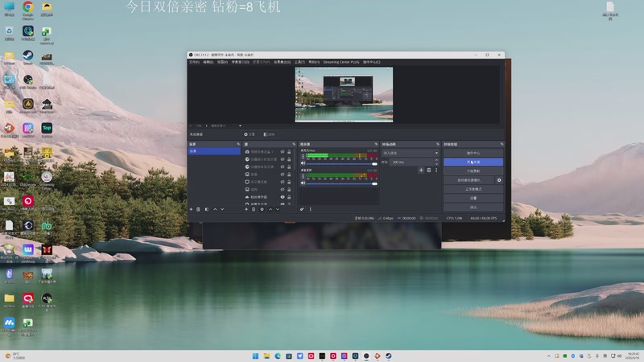This screenshot has width=644, height=362.
Task: Add a new source with the plus icon
Action: click(246, 209)
